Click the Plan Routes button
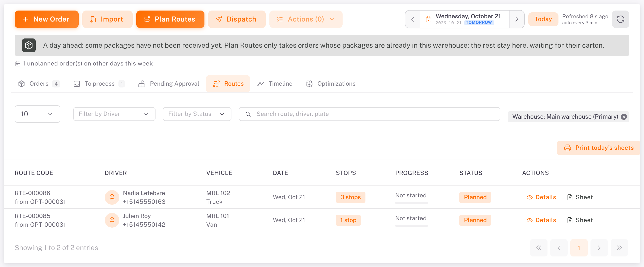644x267 pixels. (x=170, y=19)
